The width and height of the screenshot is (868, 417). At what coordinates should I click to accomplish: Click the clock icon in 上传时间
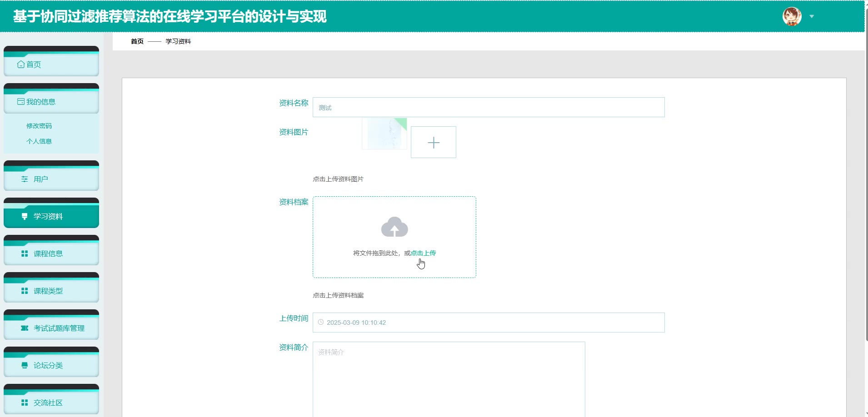pos(321,322)
